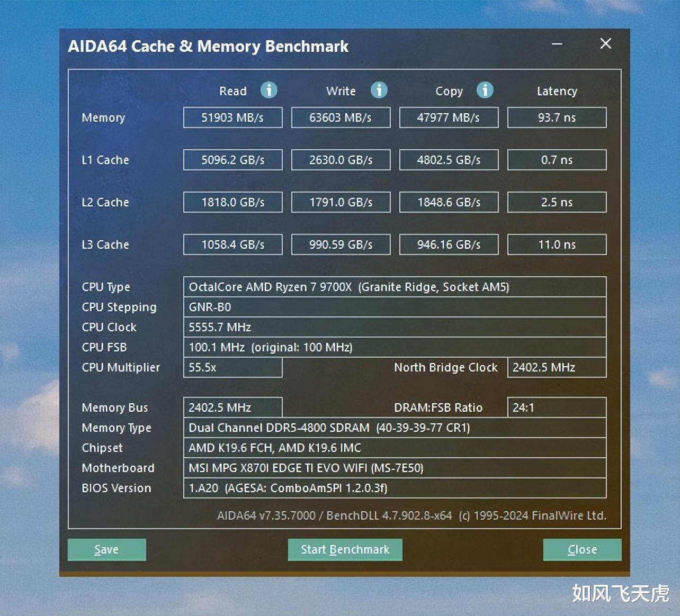Select the Memory Copy value 47977 MB/s

pyautogui.click(x=449, y=117)
